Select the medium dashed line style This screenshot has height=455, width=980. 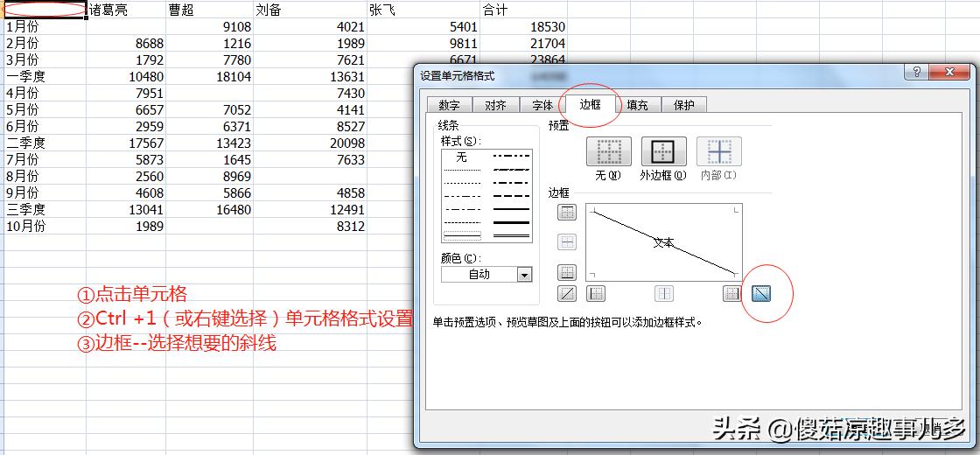pos(511,196)
